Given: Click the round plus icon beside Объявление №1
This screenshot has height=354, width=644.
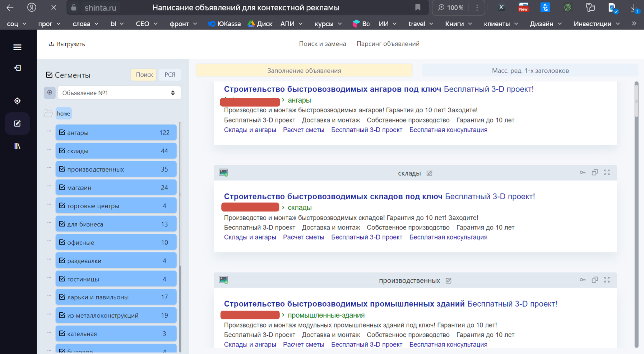Looking at the screenshot, I should (50, 93).
